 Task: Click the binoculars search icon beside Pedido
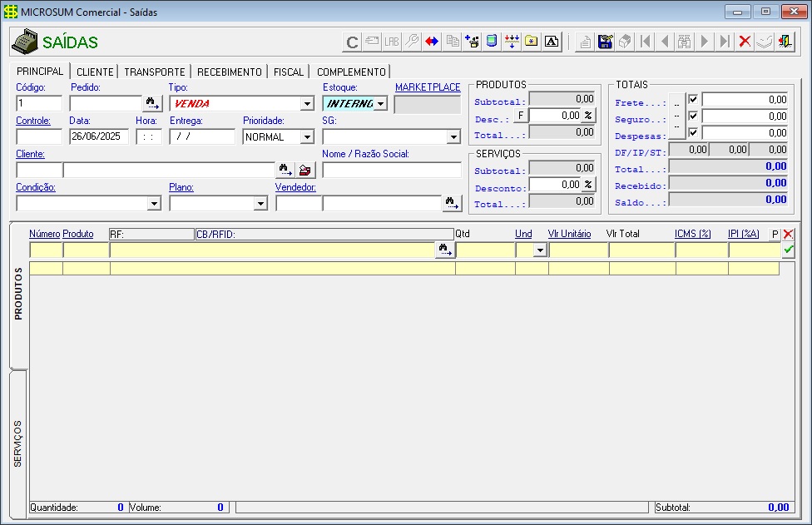(x=152, y=104)
